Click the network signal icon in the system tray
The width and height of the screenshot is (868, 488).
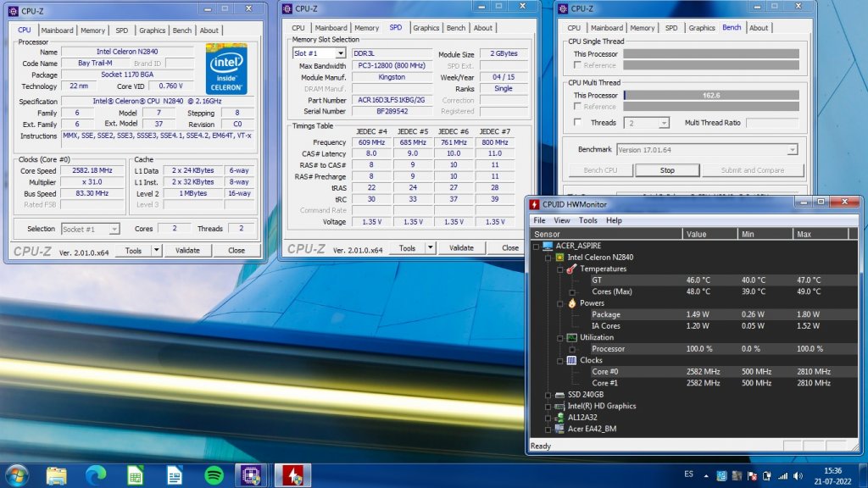click(782, 476)
